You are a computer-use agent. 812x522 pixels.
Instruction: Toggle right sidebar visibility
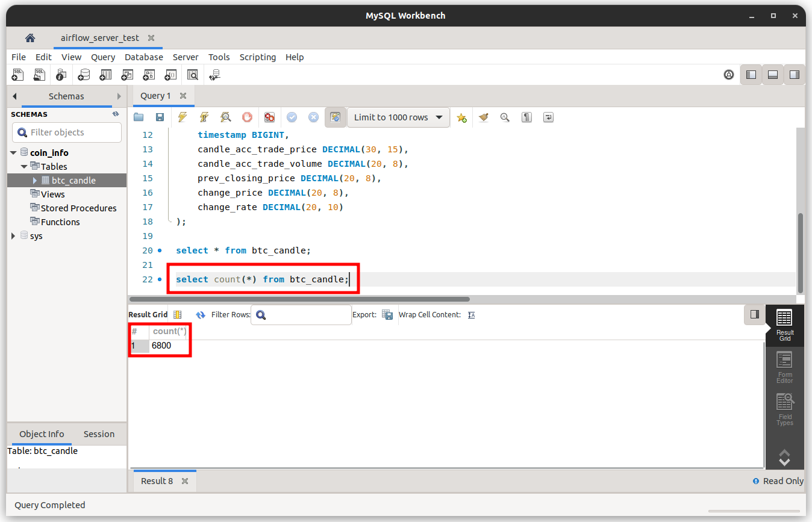795,75
